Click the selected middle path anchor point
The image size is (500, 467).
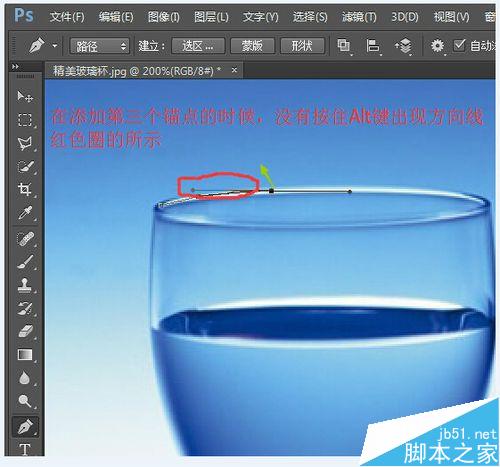pyautogui.click(x=271, y=191)
